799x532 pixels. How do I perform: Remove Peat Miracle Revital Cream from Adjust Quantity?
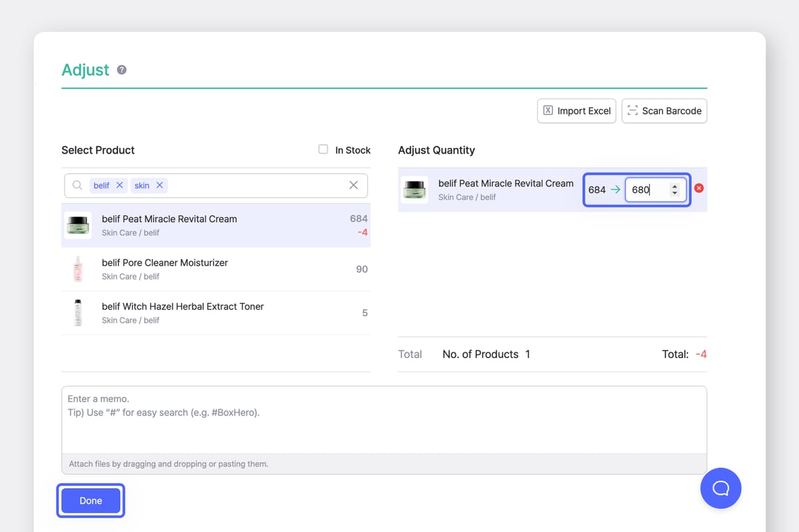click(x=699, y=188)
